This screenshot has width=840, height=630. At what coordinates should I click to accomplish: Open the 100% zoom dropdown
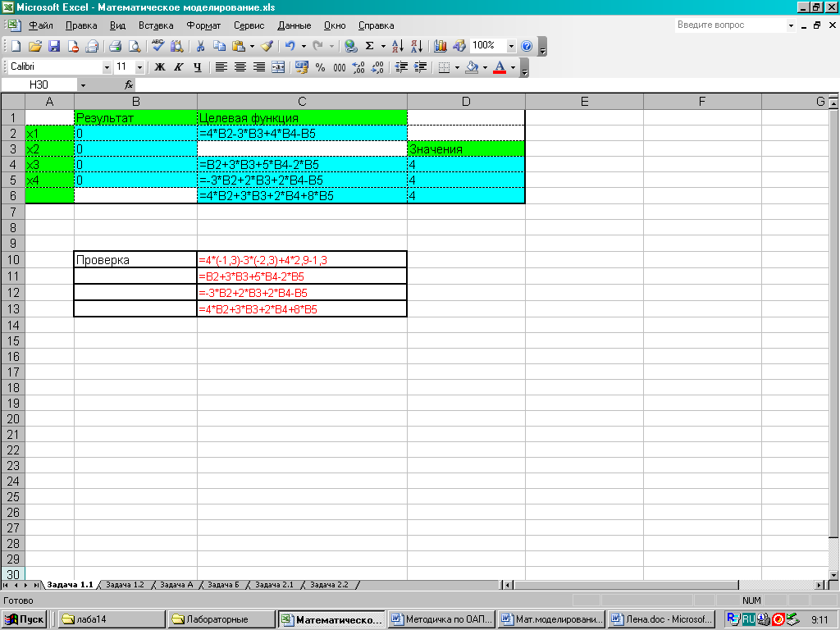click(x=511, y=46)
